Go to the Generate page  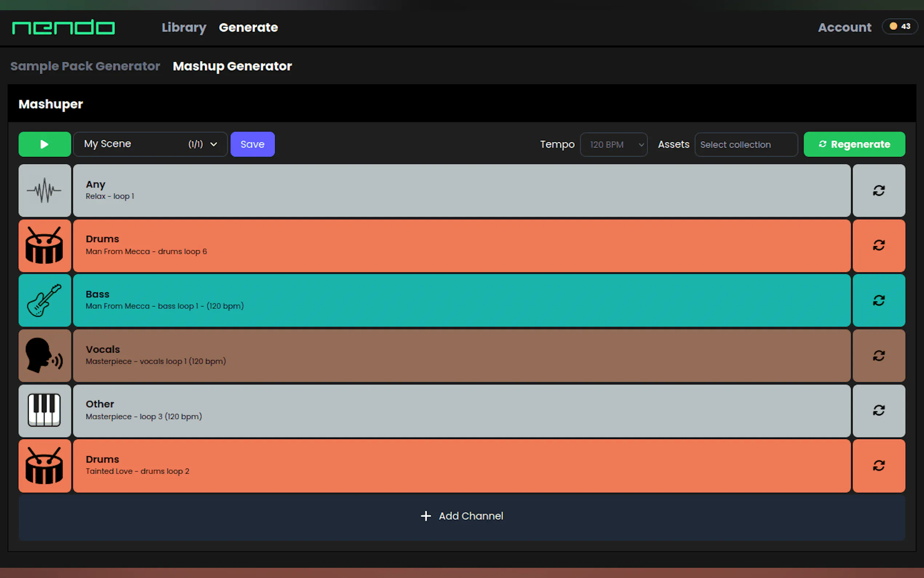pos(248,28)
